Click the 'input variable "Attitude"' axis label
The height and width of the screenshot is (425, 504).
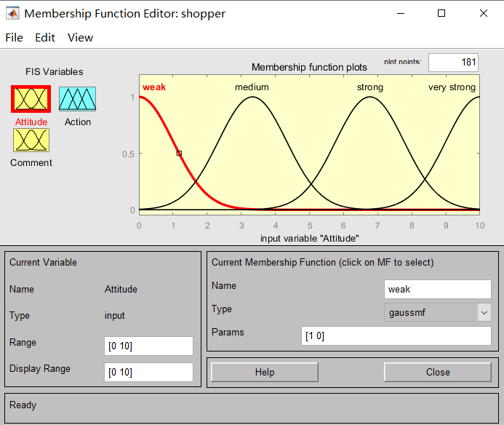click(x=310, y=239)
